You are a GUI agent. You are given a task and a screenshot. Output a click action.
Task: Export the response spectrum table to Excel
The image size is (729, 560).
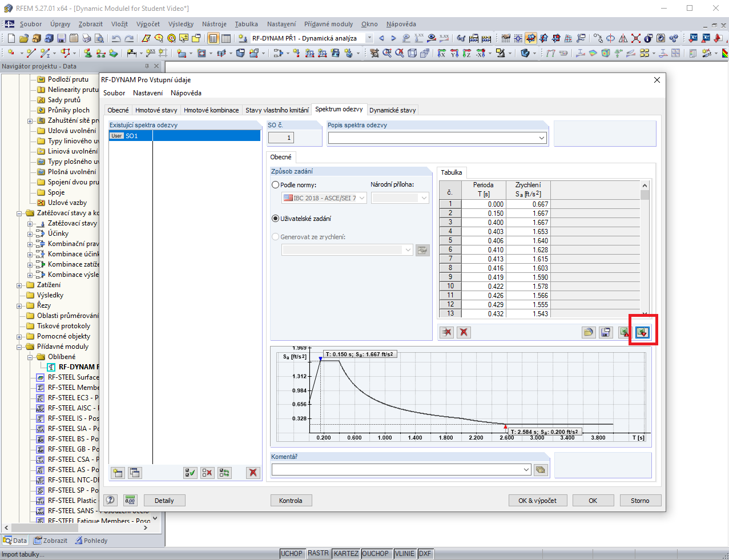tap(625, 332)
